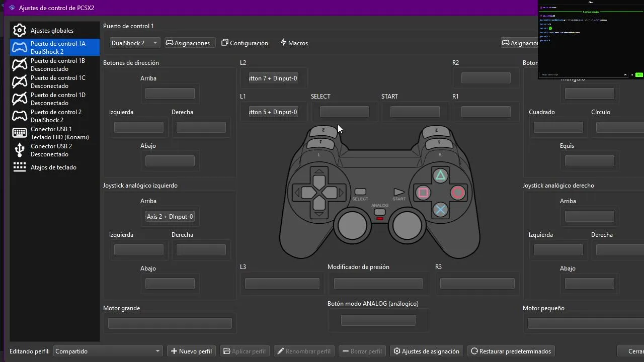Click the D-pad Arriba binding field
The height and width of the screenshot is (362, 644).
(170, 94)
